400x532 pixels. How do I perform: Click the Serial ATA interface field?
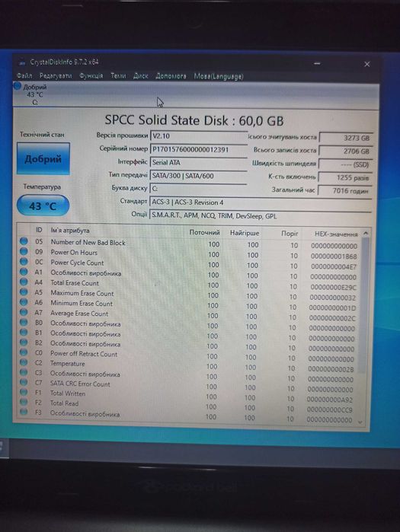point(198,163)
